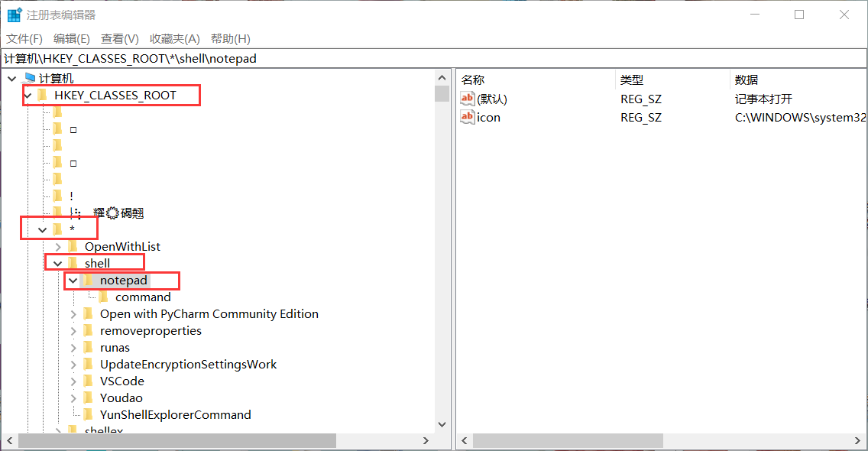Click the runas folder icon

(x=88, y=347)
